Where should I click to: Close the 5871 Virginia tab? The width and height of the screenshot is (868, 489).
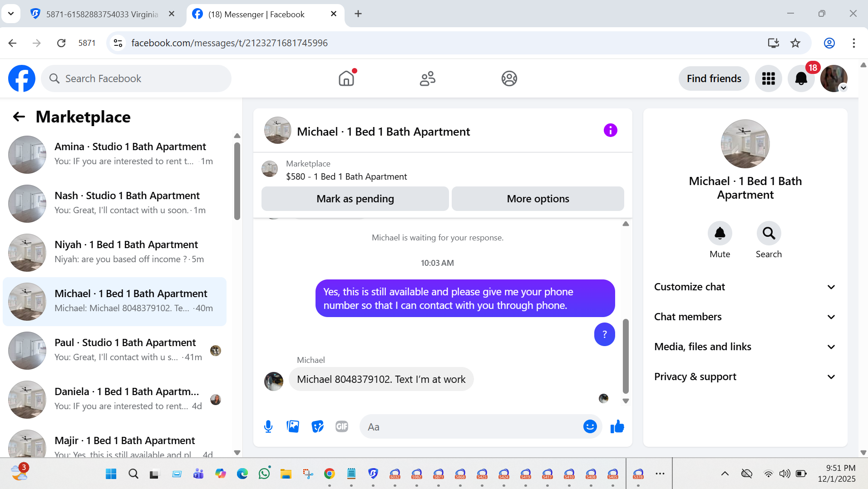172,14
